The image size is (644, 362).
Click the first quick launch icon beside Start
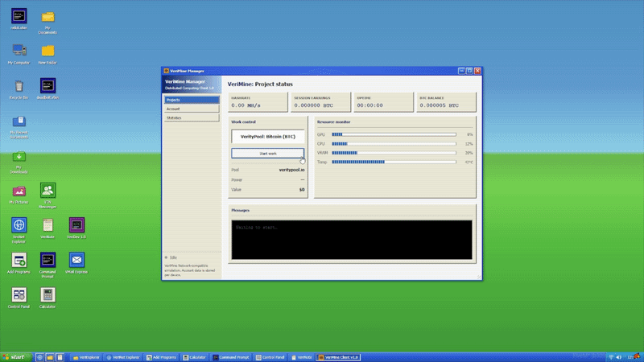(39, 357)
